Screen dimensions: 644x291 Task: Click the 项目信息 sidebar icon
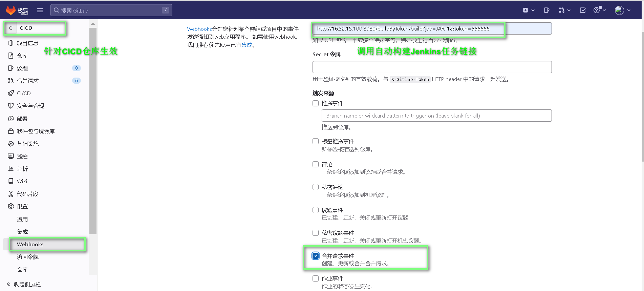11,43
